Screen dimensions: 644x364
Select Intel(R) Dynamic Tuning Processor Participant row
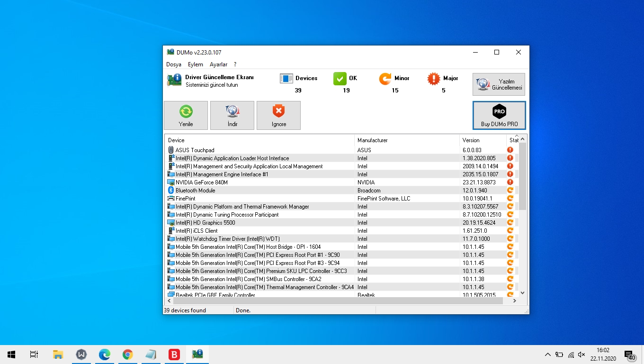tap(340, 215)
